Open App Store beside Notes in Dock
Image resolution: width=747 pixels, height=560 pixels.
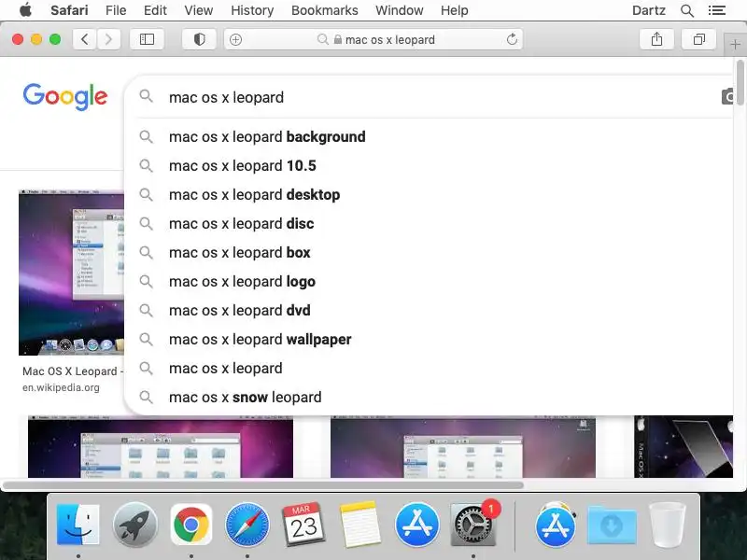(x=416, y=525)
